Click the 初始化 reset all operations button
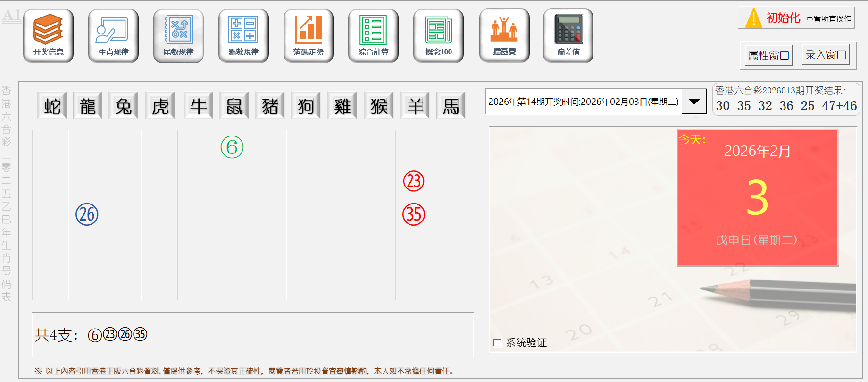Image resolution: width=868 pixels, height=382 pixels. (796, 18)
